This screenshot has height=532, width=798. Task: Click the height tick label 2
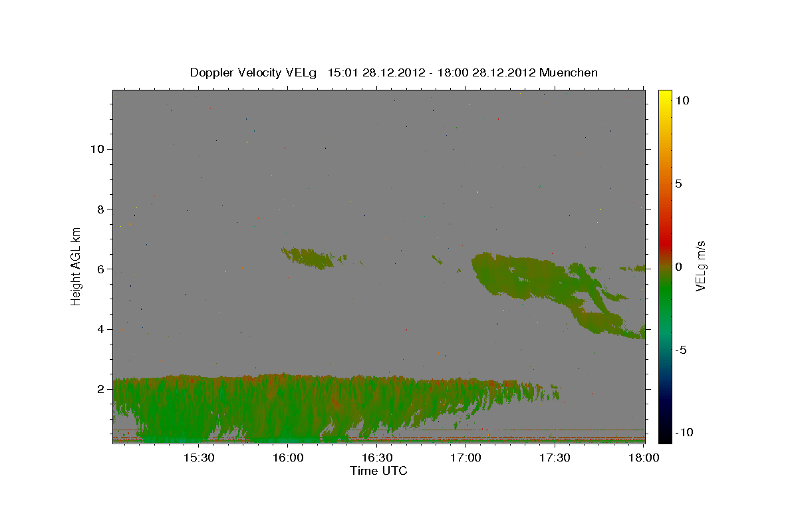point(100,388)
